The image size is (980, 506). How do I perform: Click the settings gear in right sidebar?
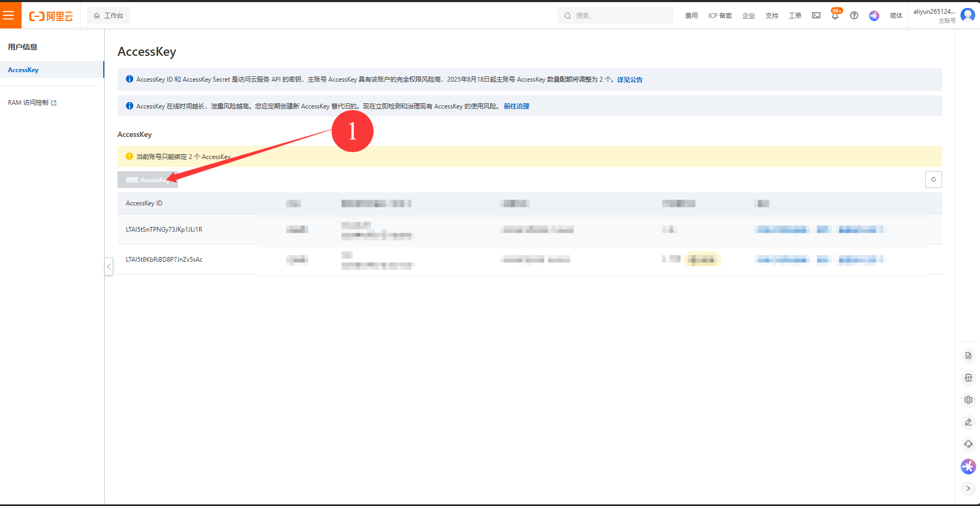(968, 400)
